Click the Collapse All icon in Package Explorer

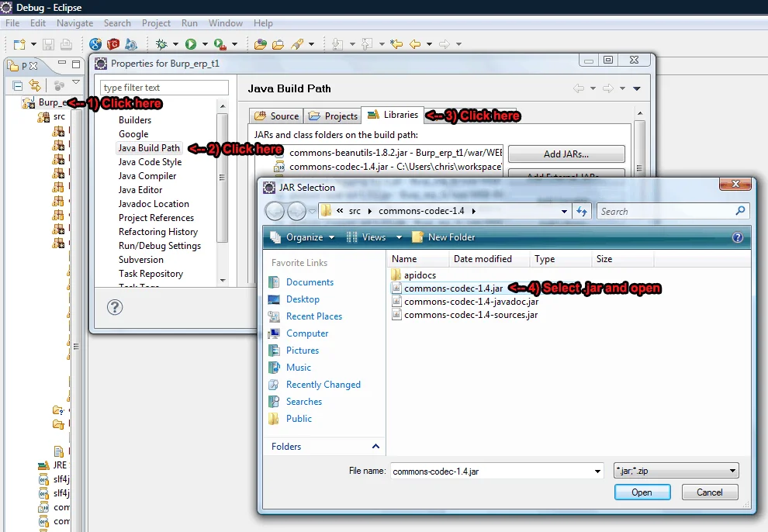tap(17, 85)
